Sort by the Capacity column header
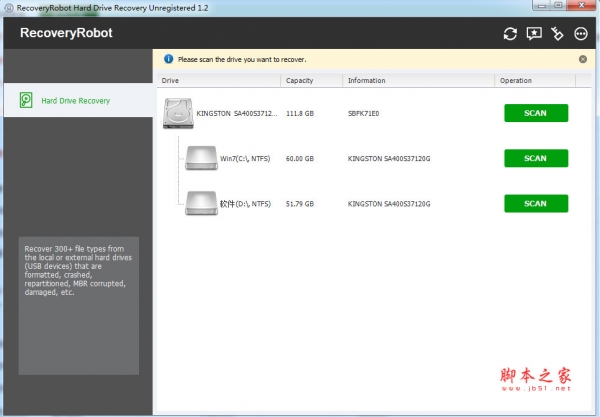Viewport: 600px width, 417px height. coord(299,80)
